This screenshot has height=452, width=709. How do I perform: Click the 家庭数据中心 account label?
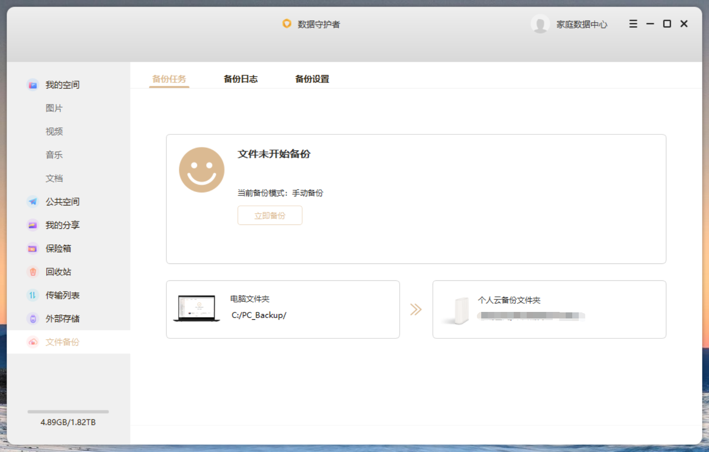(x=582, y=24)
